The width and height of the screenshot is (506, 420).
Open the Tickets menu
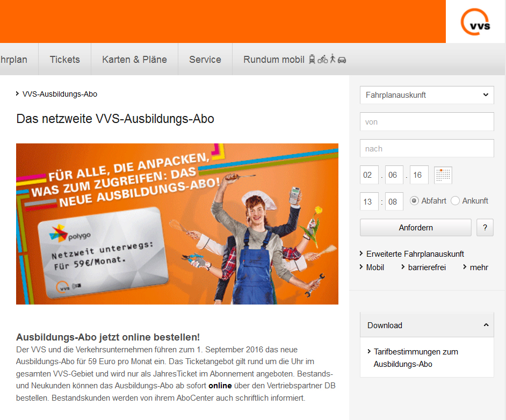click(x=64, y=60)
